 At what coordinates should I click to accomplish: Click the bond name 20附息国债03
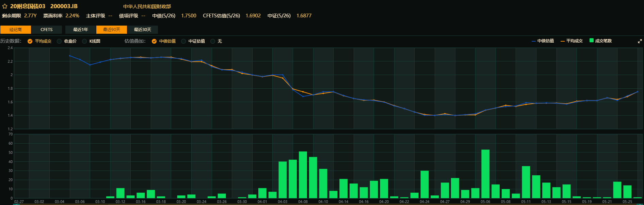[28, 6]
